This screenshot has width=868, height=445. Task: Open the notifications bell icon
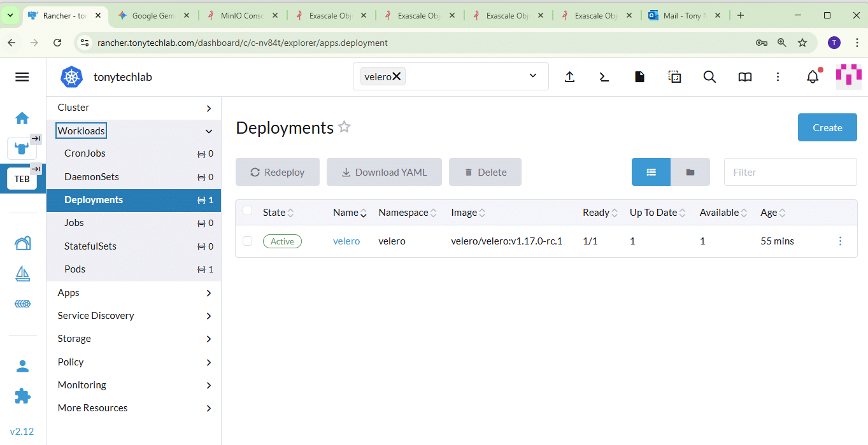[813, 77]
